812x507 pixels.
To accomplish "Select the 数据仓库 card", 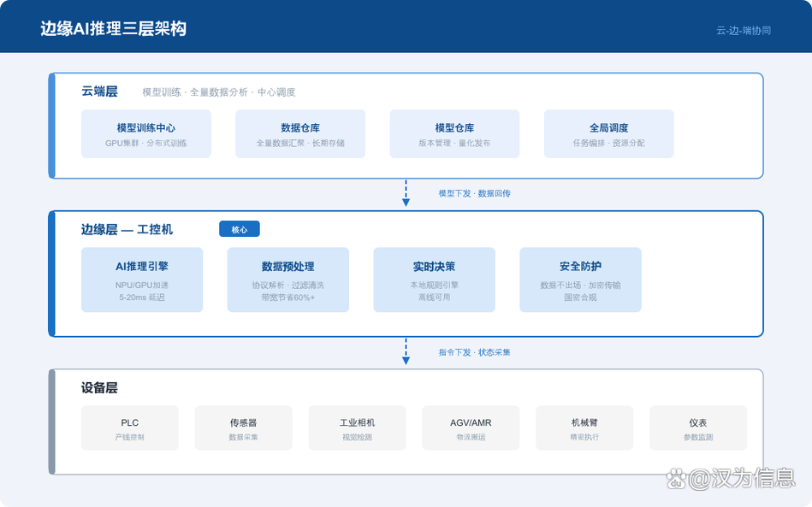I will tap(300, 133).
